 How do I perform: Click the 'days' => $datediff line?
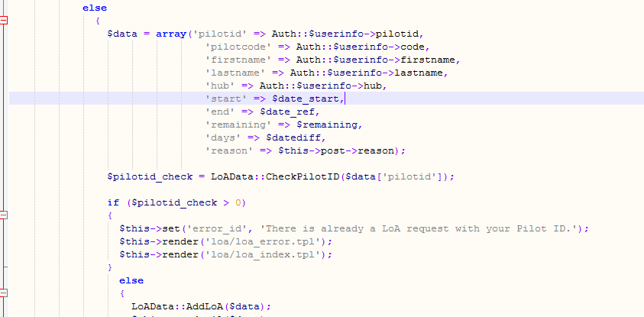pos(266,137)
